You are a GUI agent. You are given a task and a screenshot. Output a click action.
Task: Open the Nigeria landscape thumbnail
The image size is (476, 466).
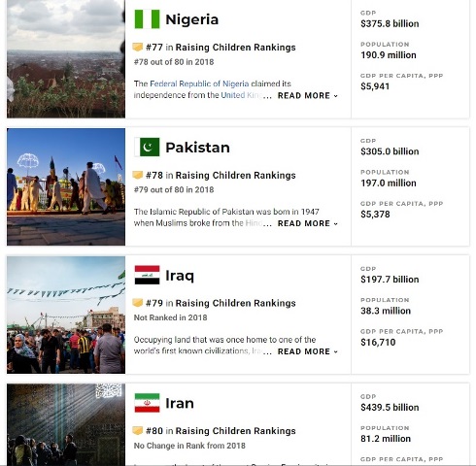[66, 58]
